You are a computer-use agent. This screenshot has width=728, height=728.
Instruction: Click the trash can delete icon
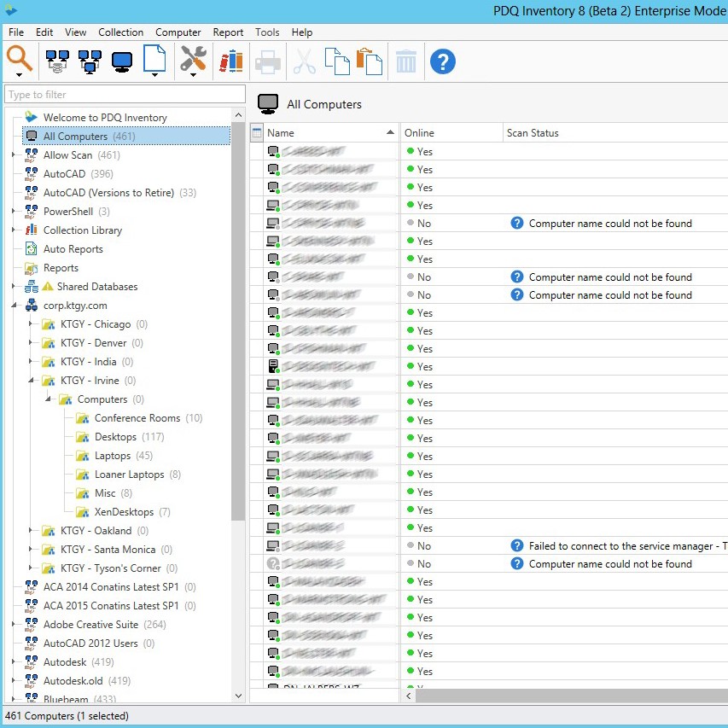[x=405, y=61]
